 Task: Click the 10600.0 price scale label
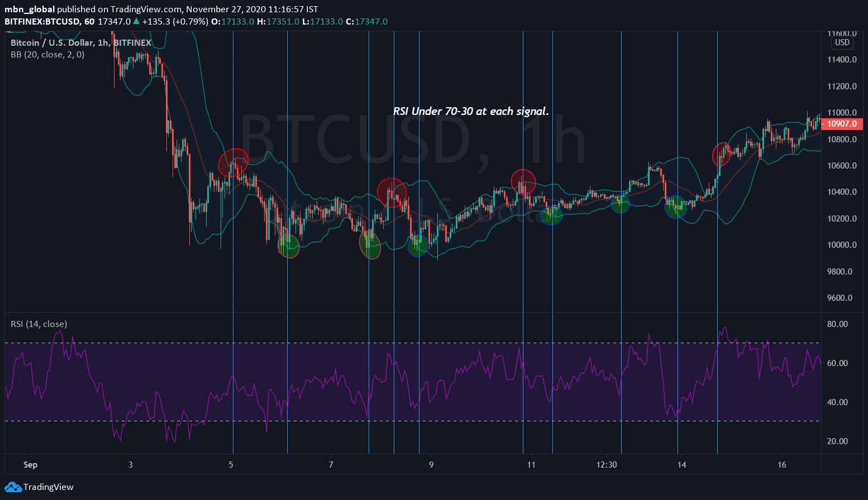[x=842, y=166]
